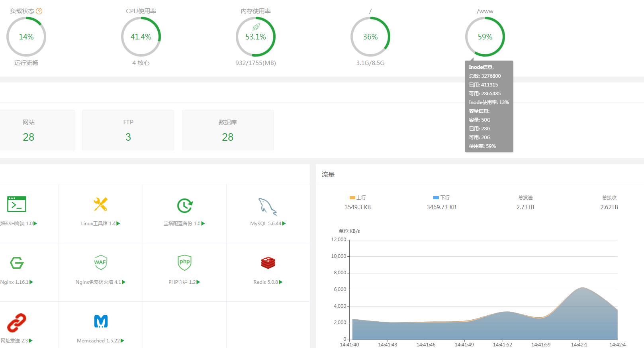
Task: Click the Linux toolbox wrench icon
Action: point(100,204)
